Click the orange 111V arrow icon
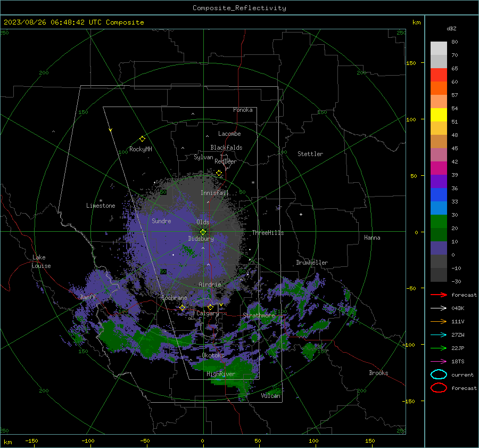Screen dimensions: 479x448 439,321
